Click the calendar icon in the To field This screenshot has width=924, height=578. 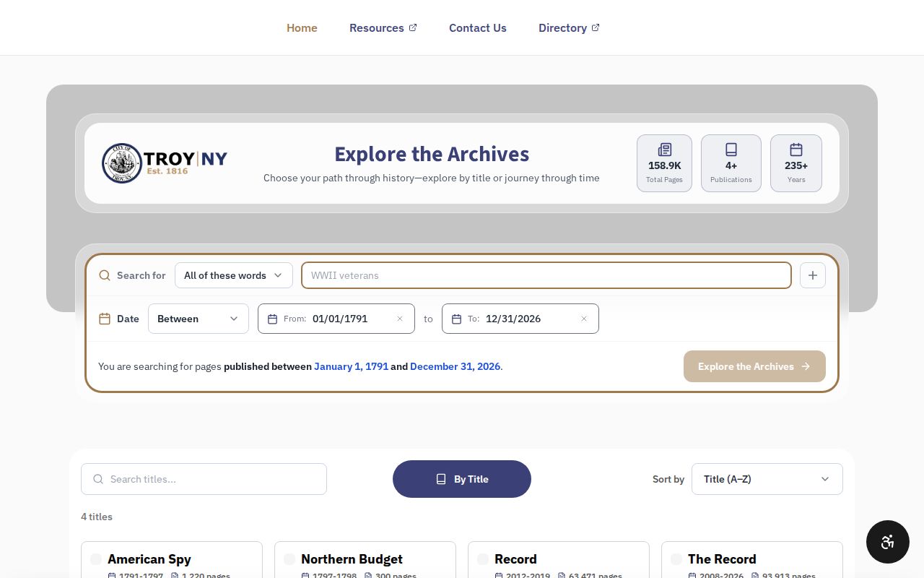pos(456,319)
